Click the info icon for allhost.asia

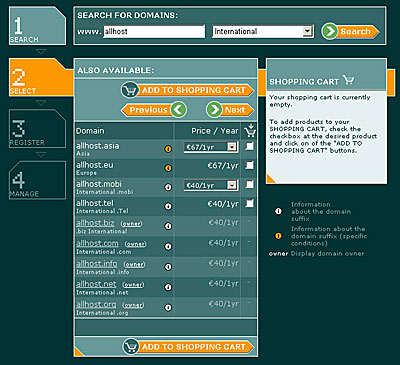(x=168, y=149)
